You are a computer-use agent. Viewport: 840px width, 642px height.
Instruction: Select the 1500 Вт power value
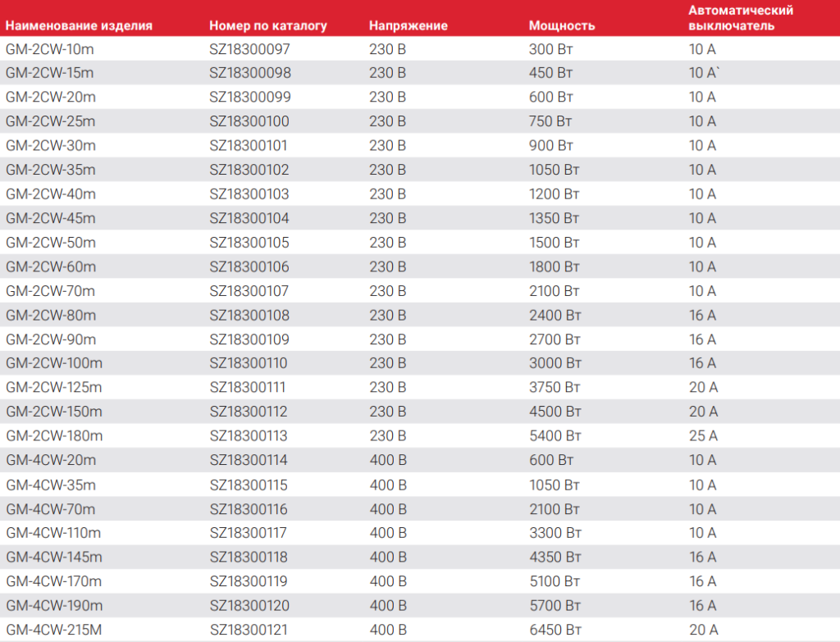click(555, 243)
